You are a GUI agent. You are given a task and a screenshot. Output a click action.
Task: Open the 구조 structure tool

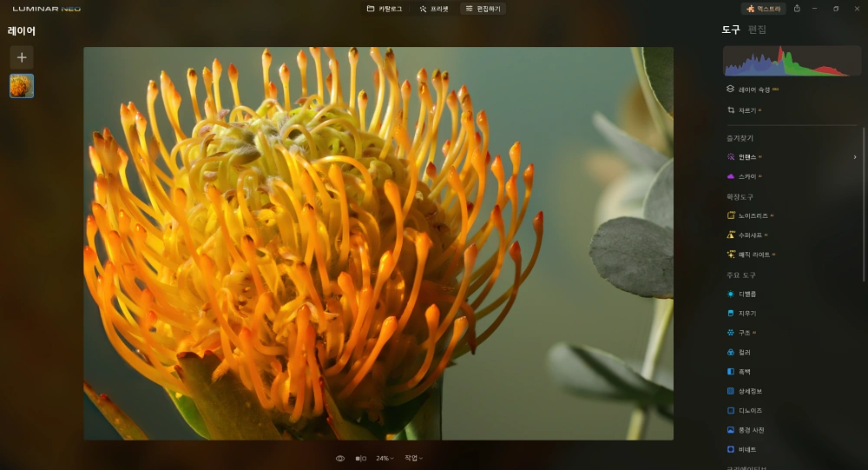pyautogui.click(x=741, y=333)
